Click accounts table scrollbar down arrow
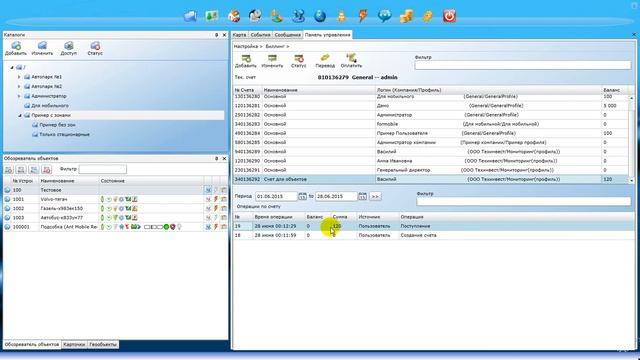Viewport: 640px width, 360px height. point(631,180)
